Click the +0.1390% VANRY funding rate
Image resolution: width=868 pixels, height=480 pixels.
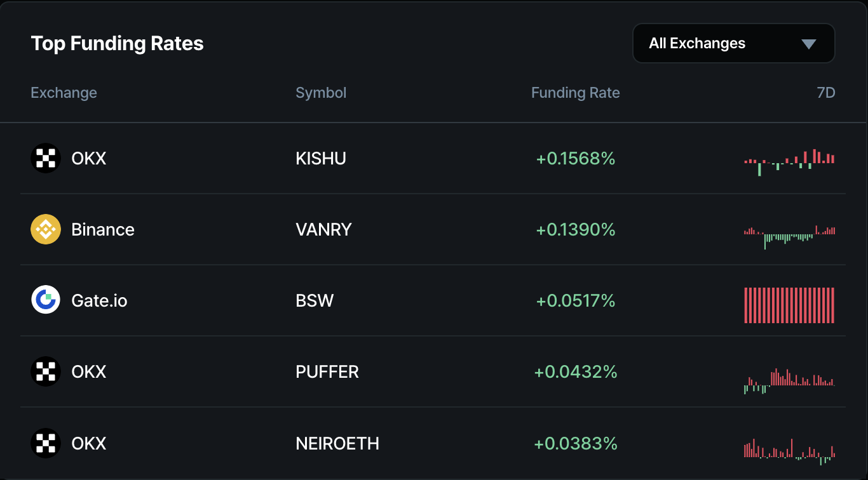coord(576,229)
